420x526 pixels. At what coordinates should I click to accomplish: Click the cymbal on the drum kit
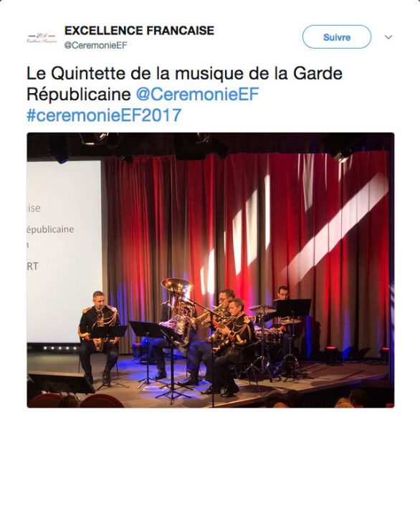[262, 309]
